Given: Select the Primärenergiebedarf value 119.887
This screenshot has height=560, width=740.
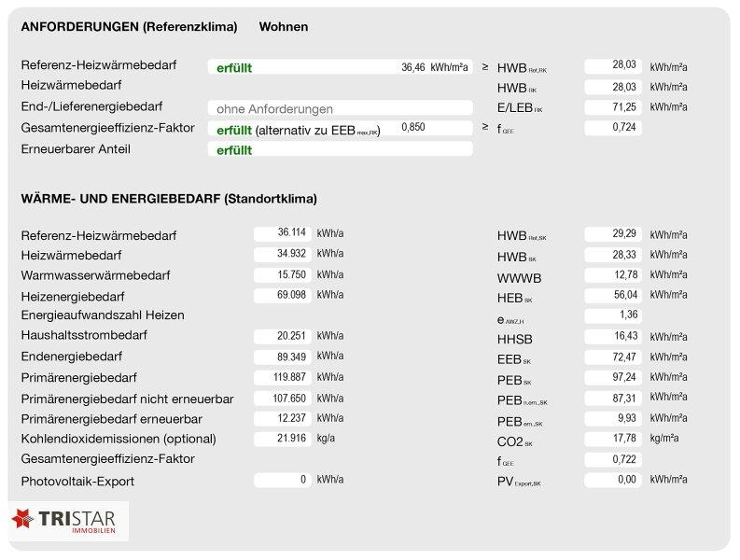Looking at the screenshot, I should [x=283, y=378].
